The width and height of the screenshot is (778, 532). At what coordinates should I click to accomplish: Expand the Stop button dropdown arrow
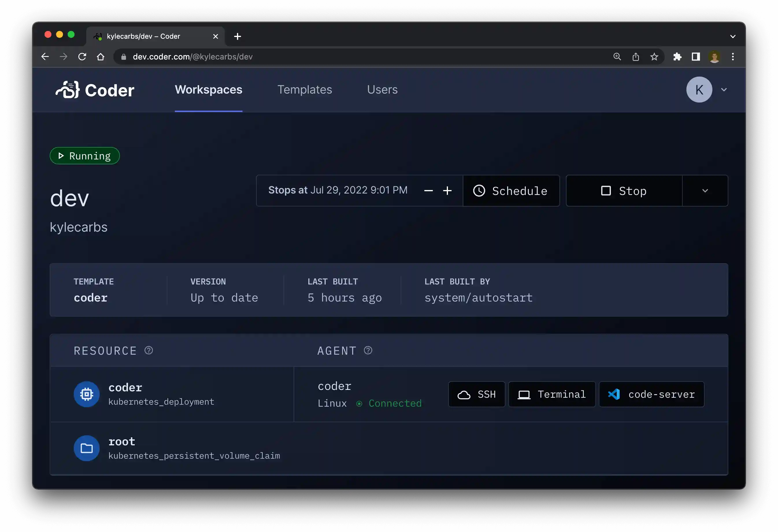click(x=705, y=191)
